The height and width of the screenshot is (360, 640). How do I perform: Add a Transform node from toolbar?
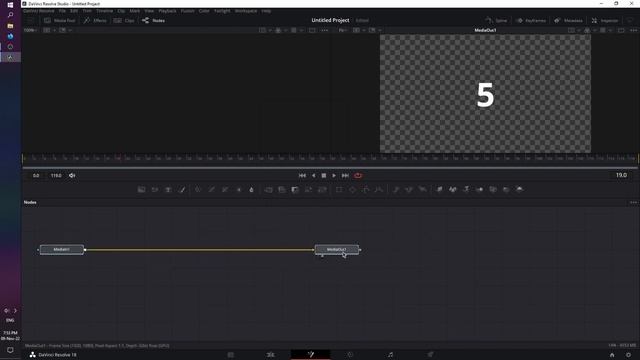(x=322, y=189)
